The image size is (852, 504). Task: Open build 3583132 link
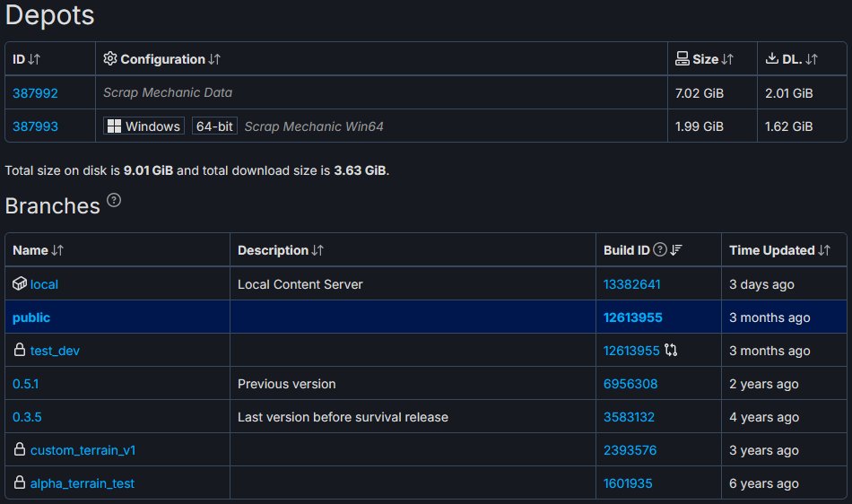630,417
